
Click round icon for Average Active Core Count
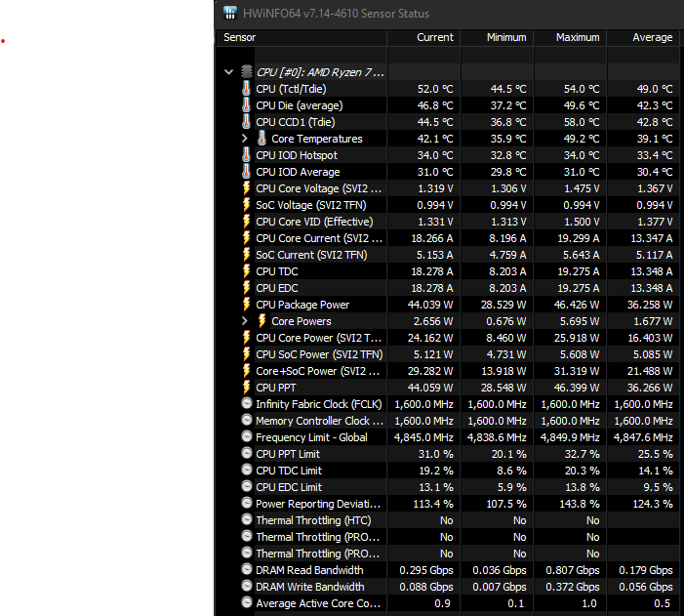click(x=247, y=602)
